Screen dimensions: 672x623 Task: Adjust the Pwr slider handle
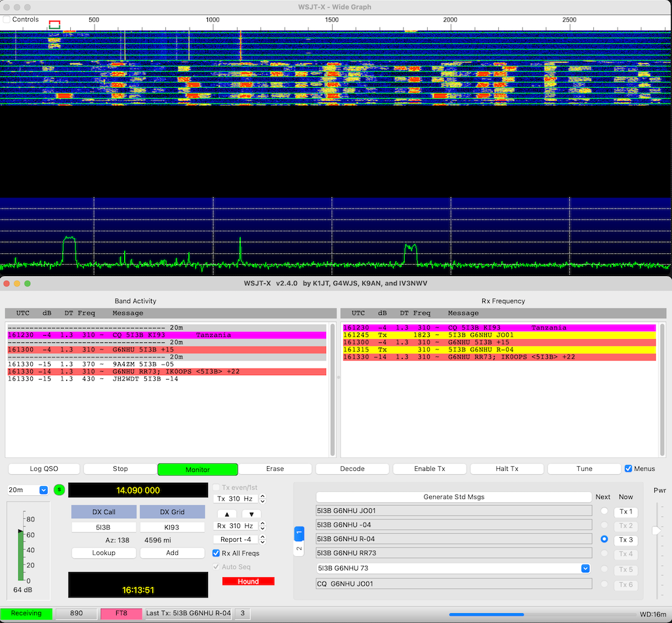tap(656, 531)
